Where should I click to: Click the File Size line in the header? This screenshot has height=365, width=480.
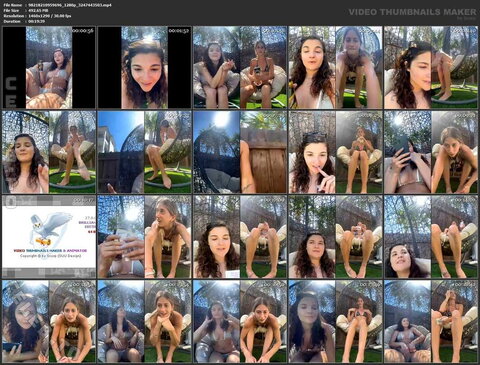pyautogui.click(x=26, y=10)
